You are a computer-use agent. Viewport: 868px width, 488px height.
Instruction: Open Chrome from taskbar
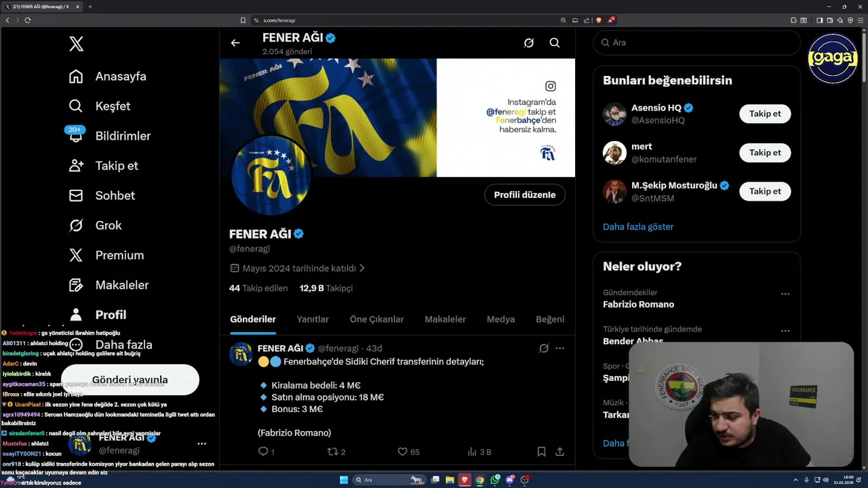click(480, 480)
